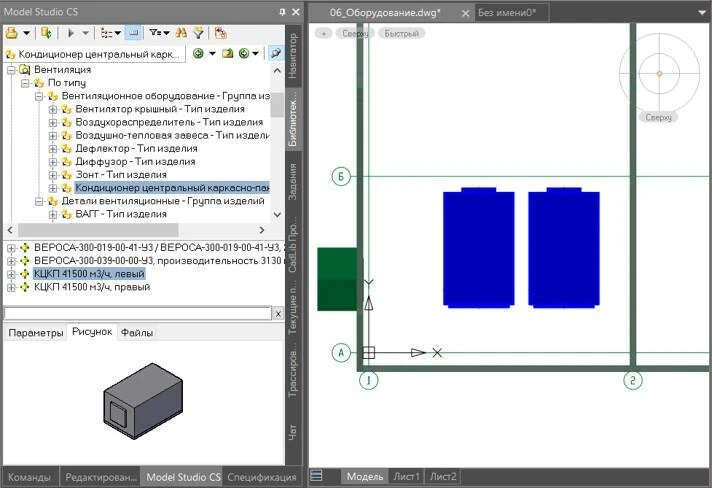Click the 'Сверху' view label button
This screenshot has width=712, height=488.
[354, 33]
